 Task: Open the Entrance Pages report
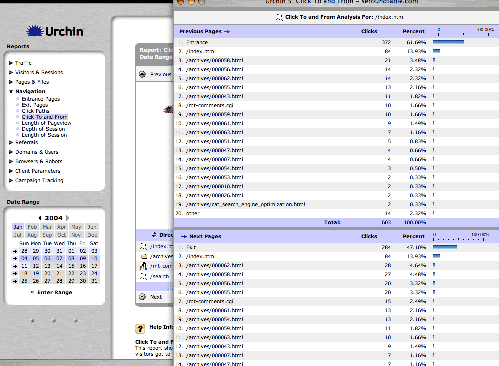pyautogui.click(x=41, y=99)
